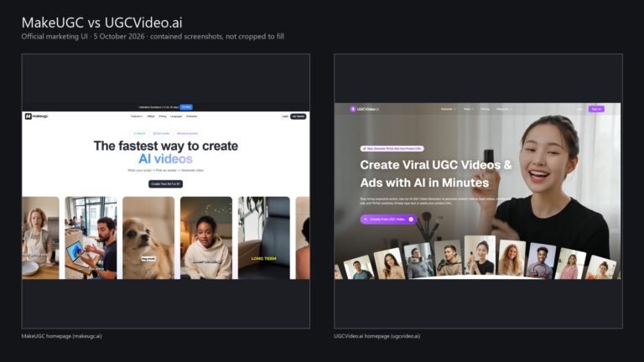Screen dimensions: 644x362
Task: Click the caption 'UGCVideo.ai homepage (ugcvideo.ai)'
Action: 377,336
